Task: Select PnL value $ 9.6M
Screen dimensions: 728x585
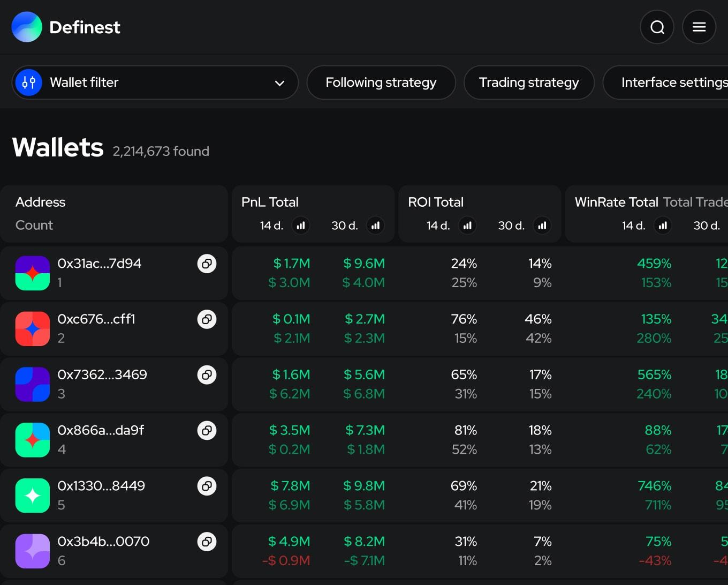Action: (364, 264)
